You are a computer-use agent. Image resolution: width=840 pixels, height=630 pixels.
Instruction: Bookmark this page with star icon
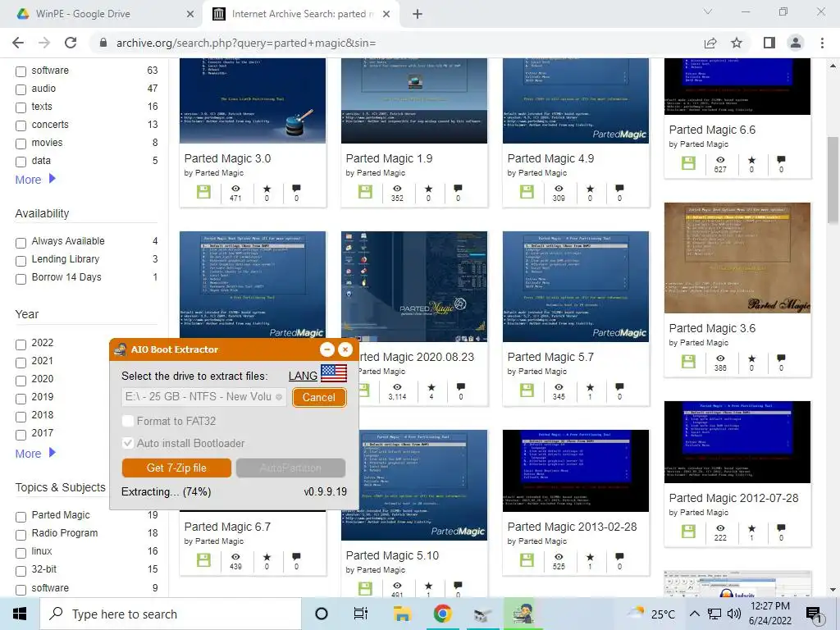tap(737, 43)
